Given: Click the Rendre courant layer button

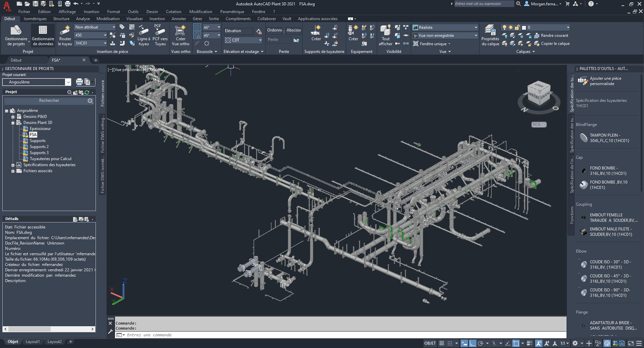Looking at the screenshot, I should pos(551,35).
